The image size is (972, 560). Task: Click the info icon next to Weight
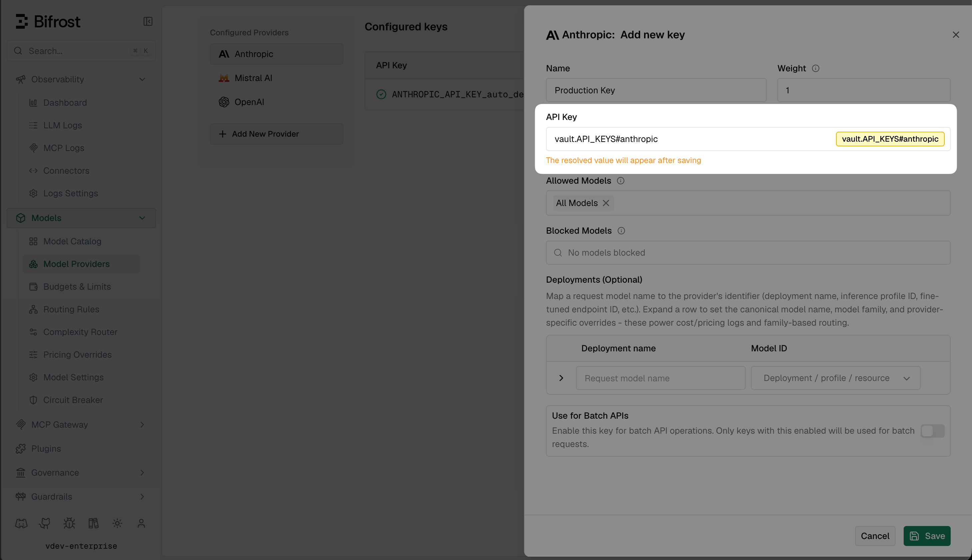click(816, 68)
